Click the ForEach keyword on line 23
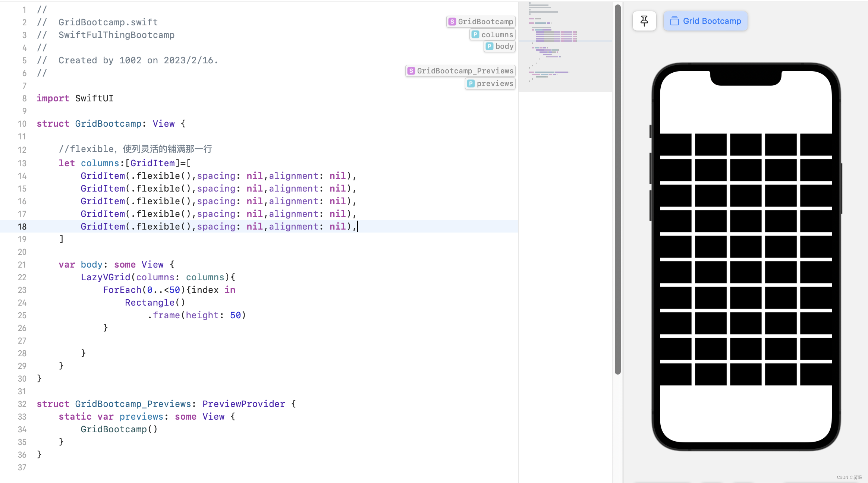The width and height of the screenshot is (868, 483). coord(122,290)
